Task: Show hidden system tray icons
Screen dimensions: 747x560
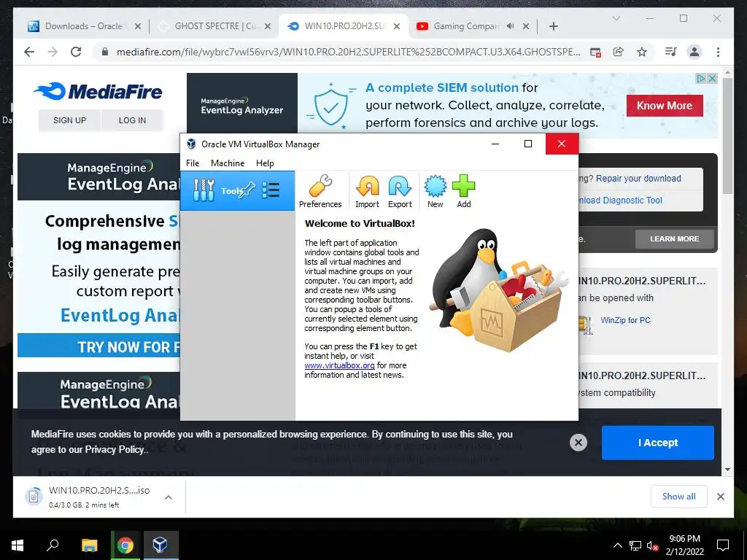Action: click(x=617, y=545)
